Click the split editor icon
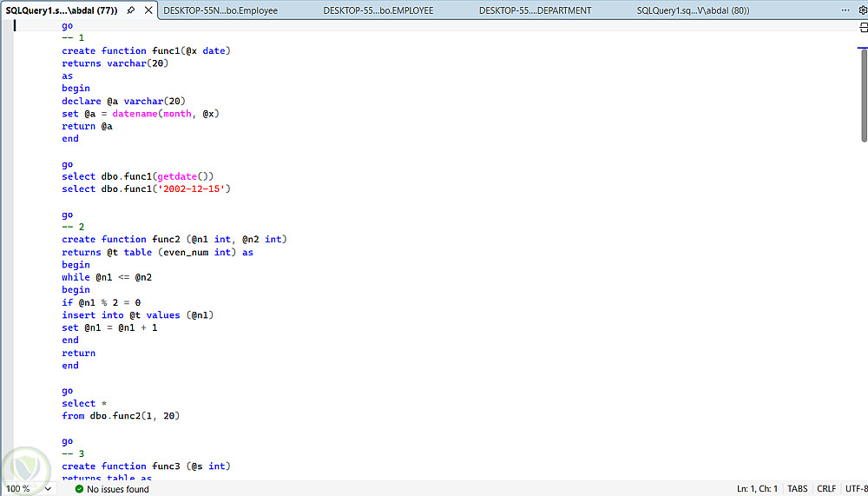Image resolution: width=868 pixels, height=496 pixels. 863,28
